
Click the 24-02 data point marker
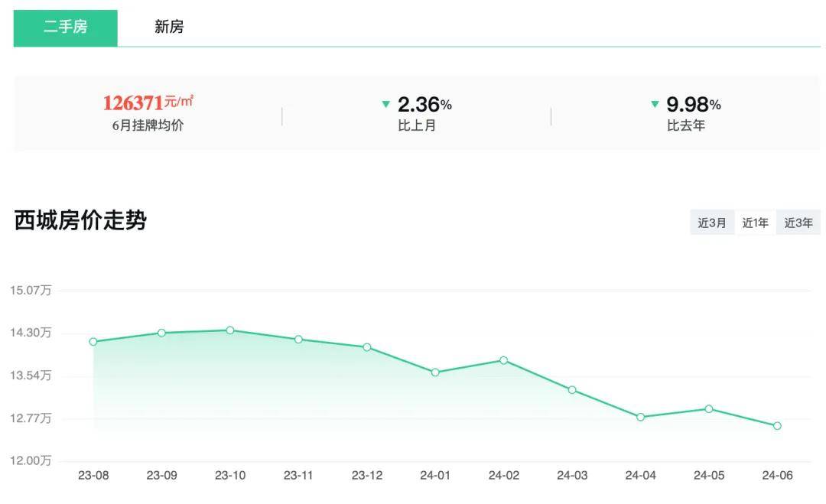click(503, 360)
